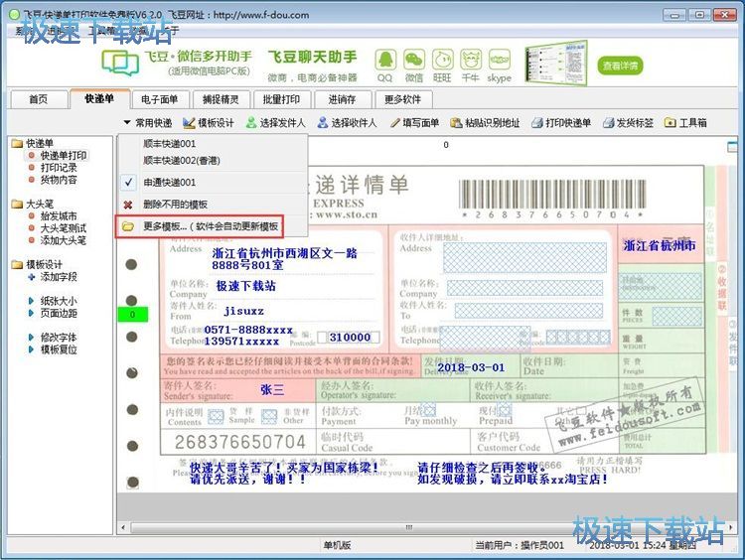745x560 pixels.
Task: Switch to the 快递单 tab
Action: [99, 99]
